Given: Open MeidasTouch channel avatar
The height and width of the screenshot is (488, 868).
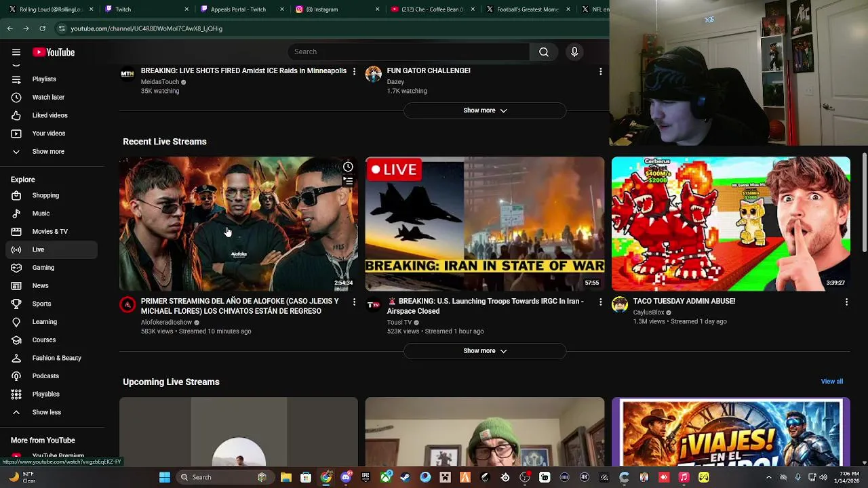Looking at the screenshot, I should tap(127, 74).
